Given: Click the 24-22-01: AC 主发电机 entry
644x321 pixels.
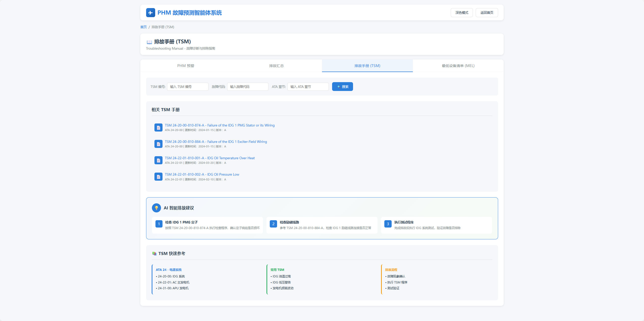Looking at the screenshot, I should click(173, 282).
